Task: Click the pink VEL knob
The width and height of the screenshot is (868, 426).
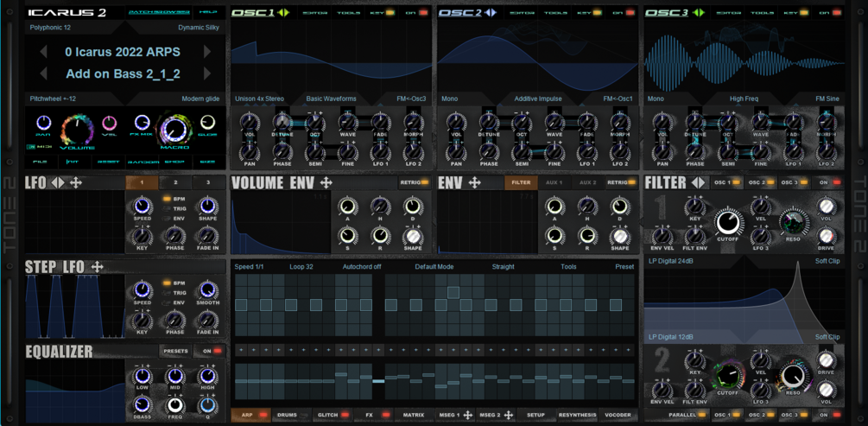Action: [x=110, y=123]
